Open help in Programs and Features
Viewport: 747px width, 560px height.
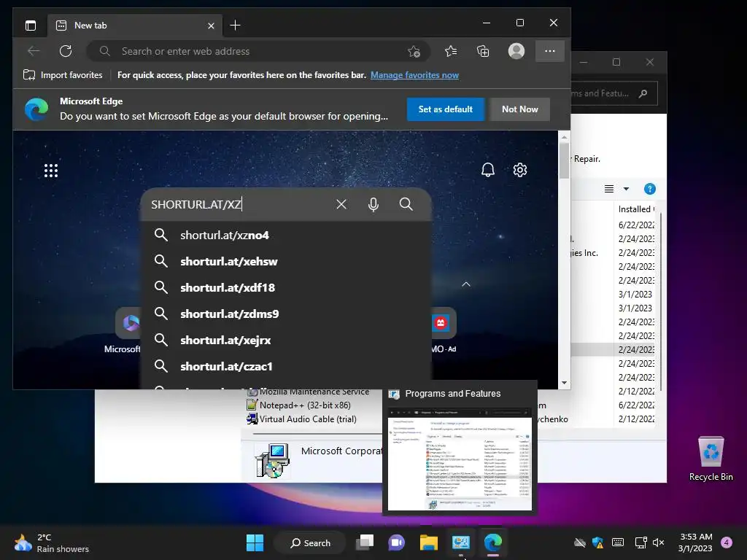click(x=650, y=189)
